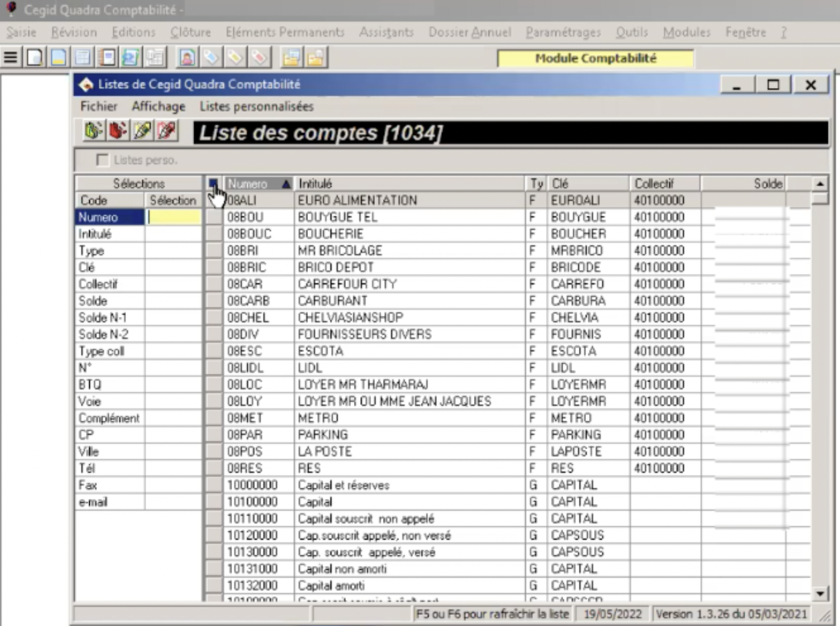Tick the row selector for 08LIDL
The height and width of the screenshot is (626, 840).
tap(214, 368)
